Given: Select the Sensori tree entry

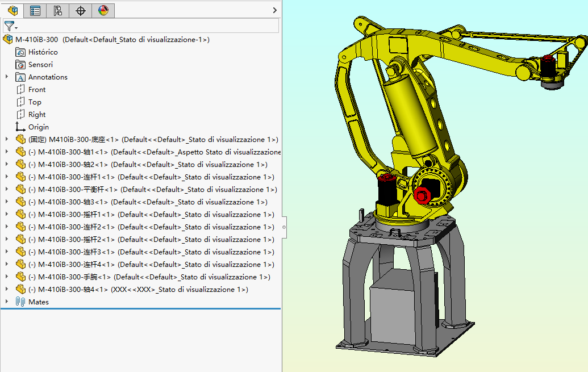Looking at the screenshot, I should pyautogui.click(x=40, y=65).
